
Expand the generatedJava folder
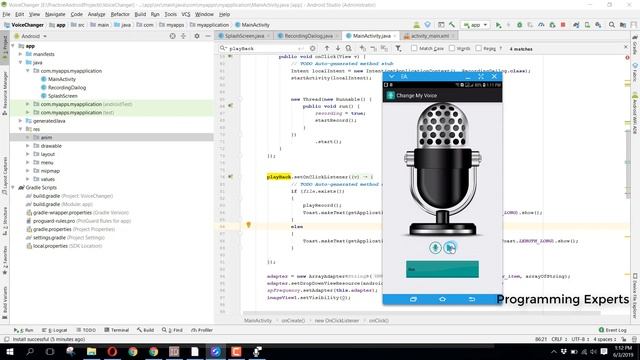20,121
